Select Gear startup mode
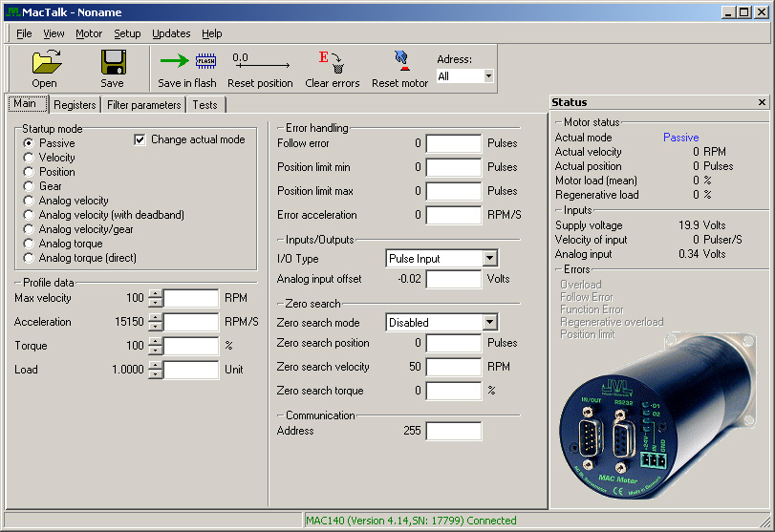 tap(29, 186)
